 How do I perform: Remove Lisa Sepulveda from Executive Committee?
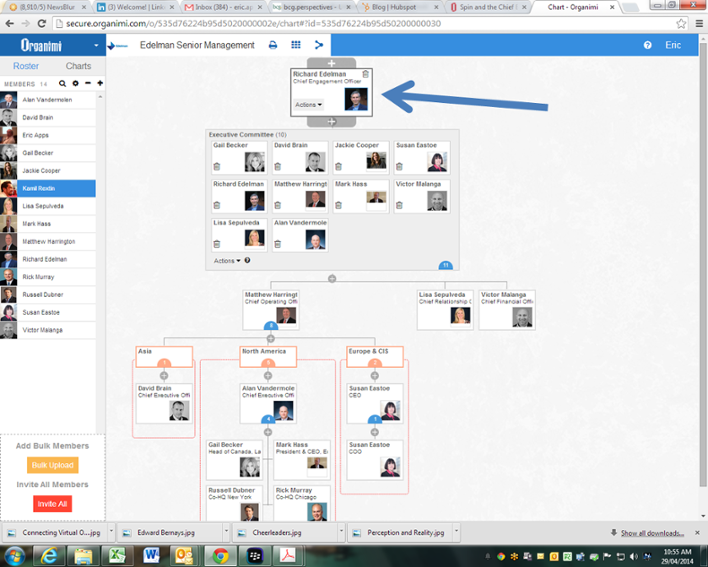(x=217, y=244)
